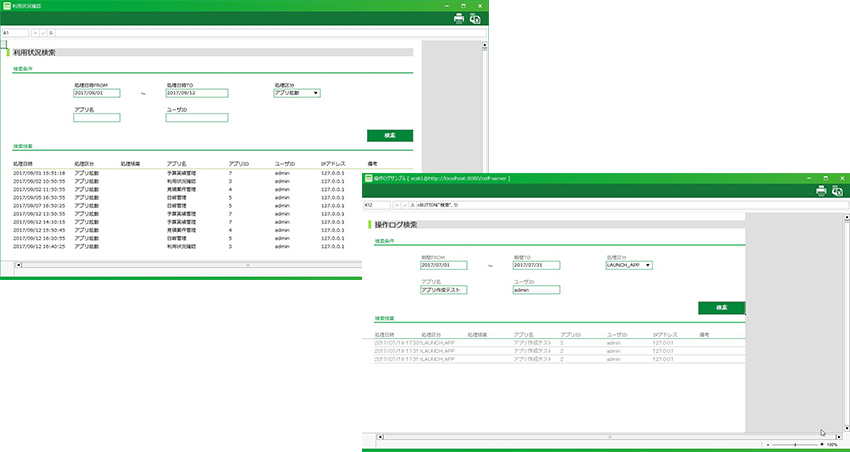Image resolution: width=850 pixels, height=452 pixels.
Task: Click the 期間TO field with 2017/07/31
Action: tap(536, 266)
